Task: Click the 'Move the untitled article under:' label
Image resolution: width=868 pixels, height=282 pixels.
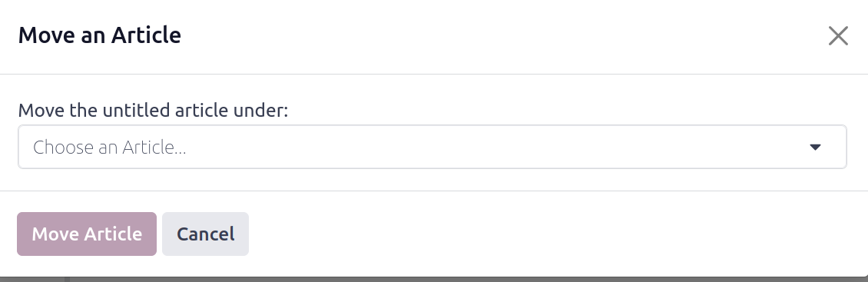Action: click(x=154, y=110)
